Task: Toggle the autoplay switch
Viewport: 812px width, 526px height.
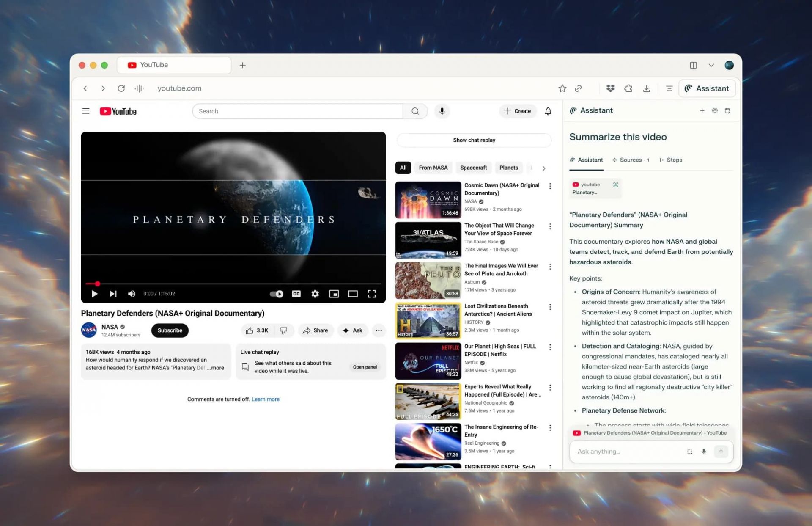Action: 277,294
